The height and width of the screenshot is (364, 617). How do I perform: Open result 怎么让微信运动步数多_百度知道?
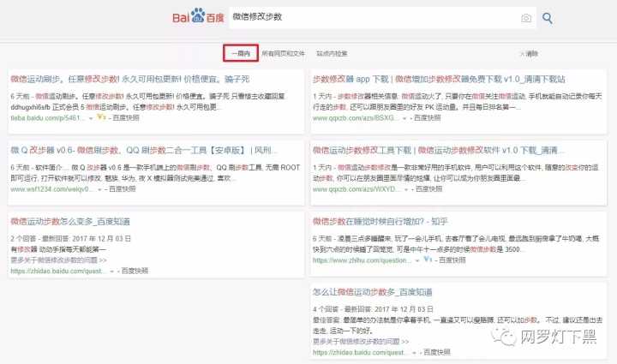(x=372, y=292)
